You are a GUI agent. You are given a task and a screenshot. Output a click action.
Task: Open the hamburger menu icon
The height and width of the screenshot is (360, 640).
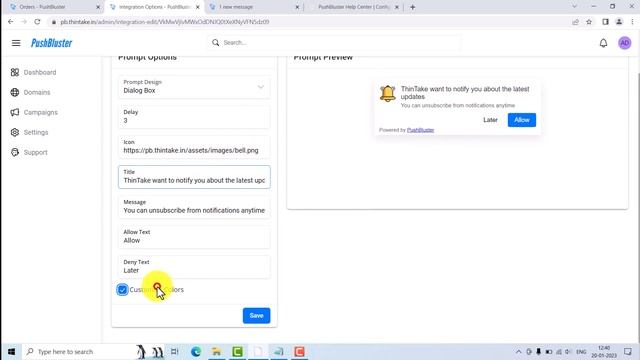point(16,43)
